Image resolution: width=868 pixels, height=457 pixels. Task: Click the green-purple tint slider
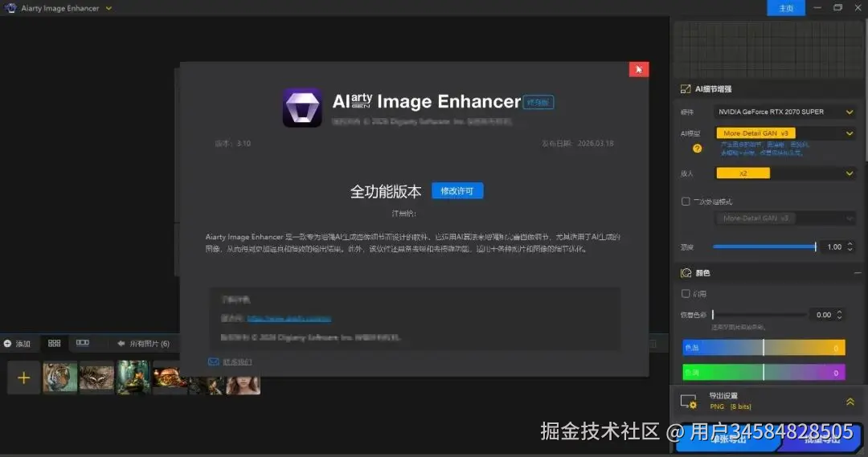764,373
